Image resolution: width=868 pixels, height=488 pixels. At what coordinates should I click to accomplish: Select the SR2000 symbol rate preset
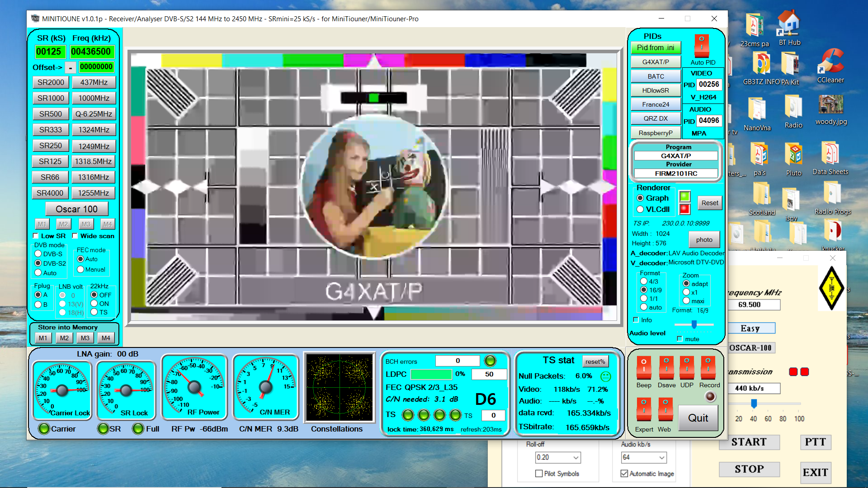click(x=51, y=82)
